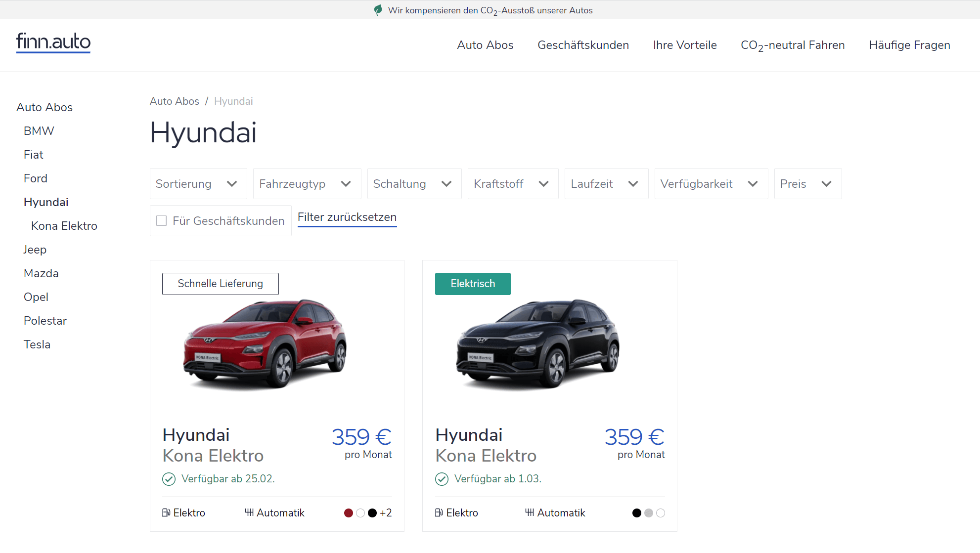This screenshot has height=553, width=980.
Task: Click availability checkmark icon for 25.02.
Action: click(169, 479)
